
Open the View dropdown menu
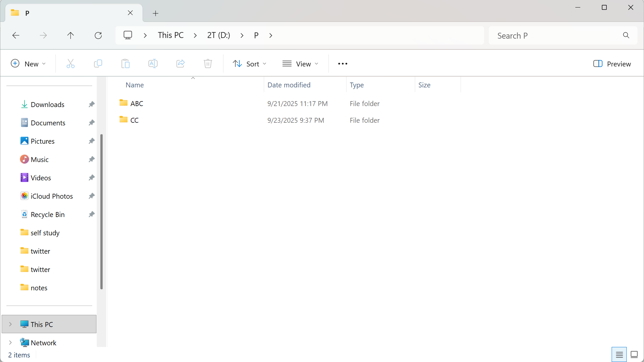point(300,64)
